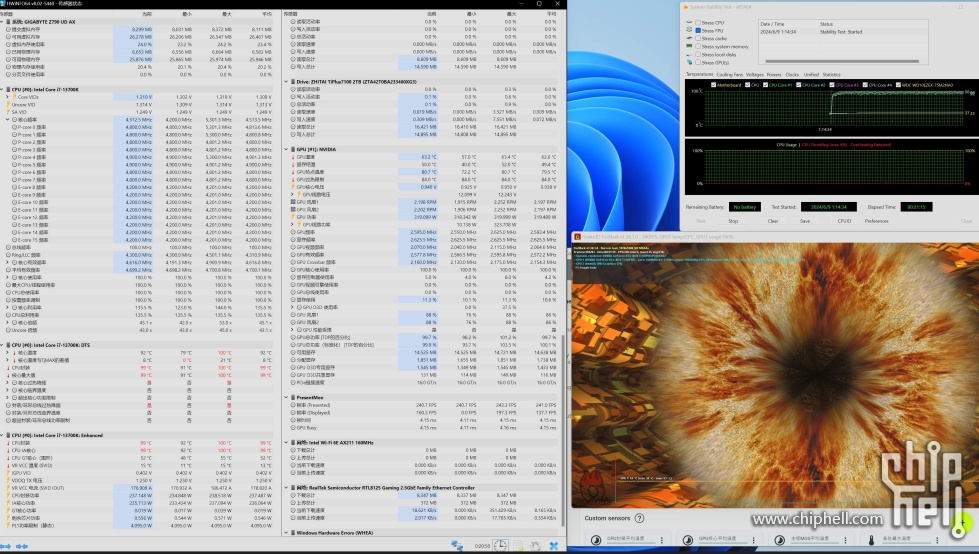Collapse the PresentMon group
The width and height of the screenshot is (979, 554).
[287, 398]
